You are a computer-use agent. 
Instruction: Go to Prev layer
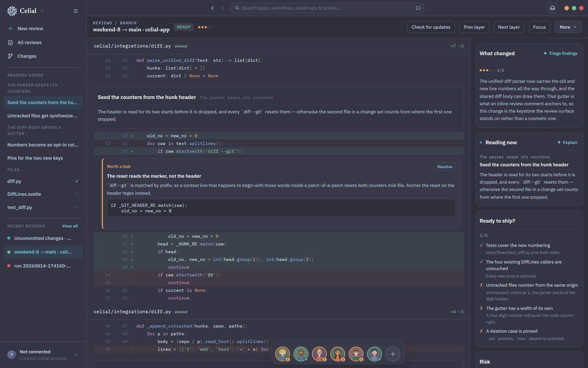(474, 27)
